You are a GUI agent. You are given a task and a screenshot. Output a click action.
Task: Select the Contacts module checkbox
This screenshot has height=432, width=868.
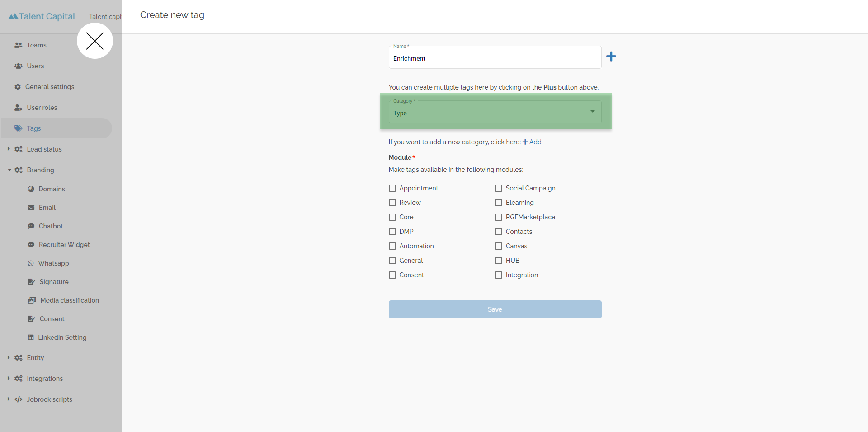[499, 232]
